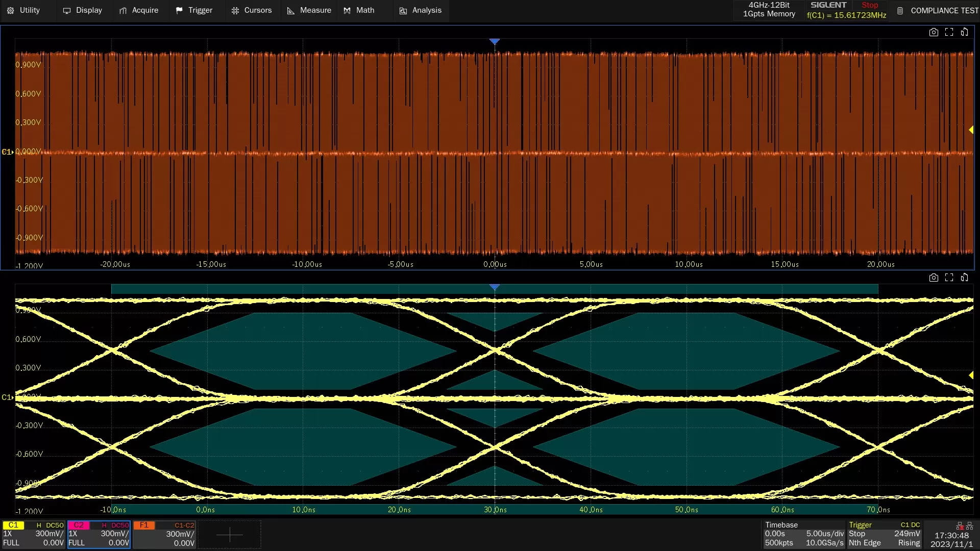Open the Analysis menu

point(421,10)
